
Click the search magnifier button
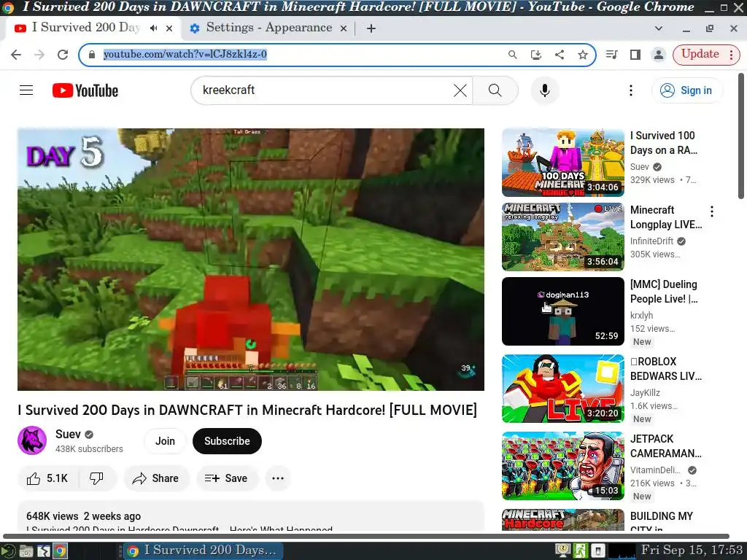tap(495, 90)
